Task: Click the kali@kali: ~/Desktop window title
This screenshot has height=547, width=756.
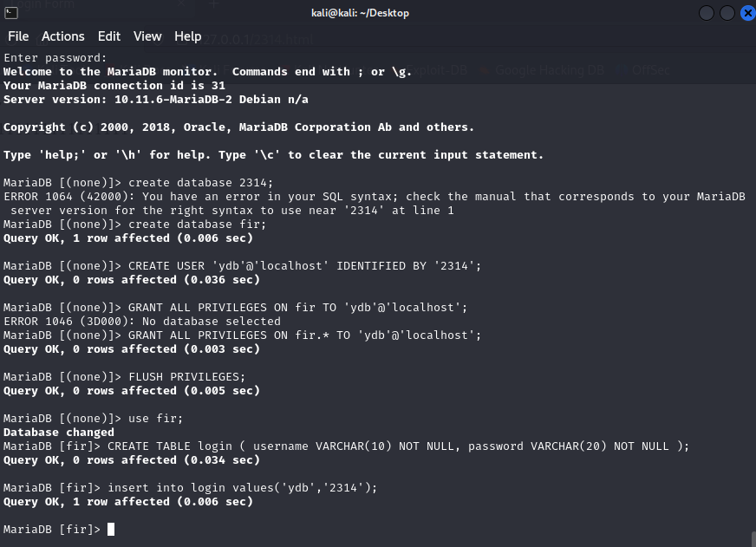Action: (360, 12)
